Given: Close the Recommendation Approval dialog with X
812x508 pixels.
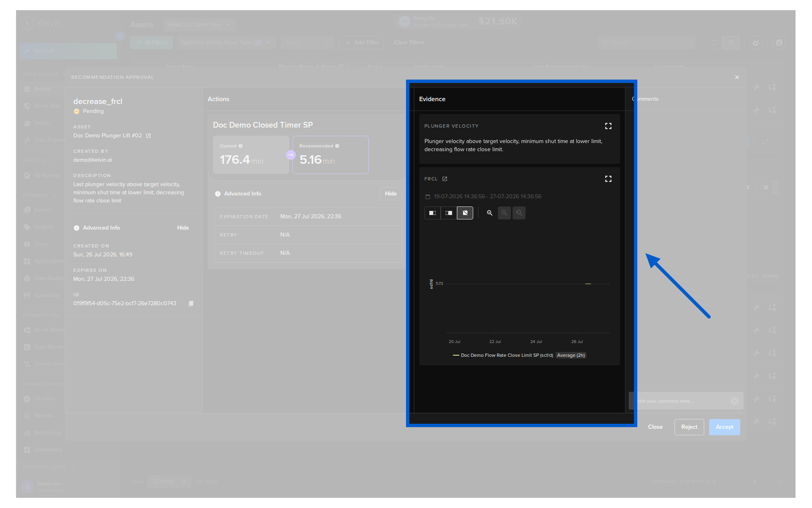Looking at the screenshot, I should tap(737, 77).
